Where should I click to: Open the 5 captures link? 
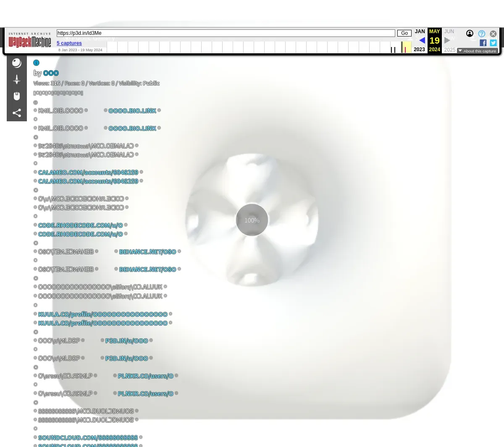[x=69, y=43]
